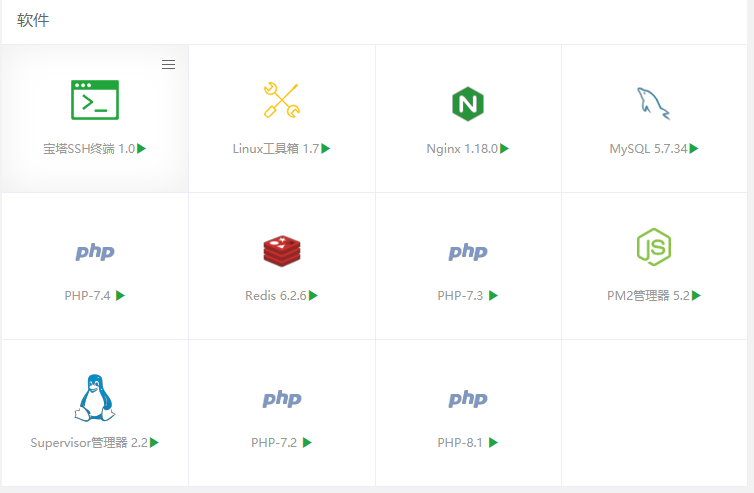The height and width of the screenshot is (493, 754).
Task: Click the MySQL 5.7.34 label
Action: pyautogui.click(x=649, y=149)
